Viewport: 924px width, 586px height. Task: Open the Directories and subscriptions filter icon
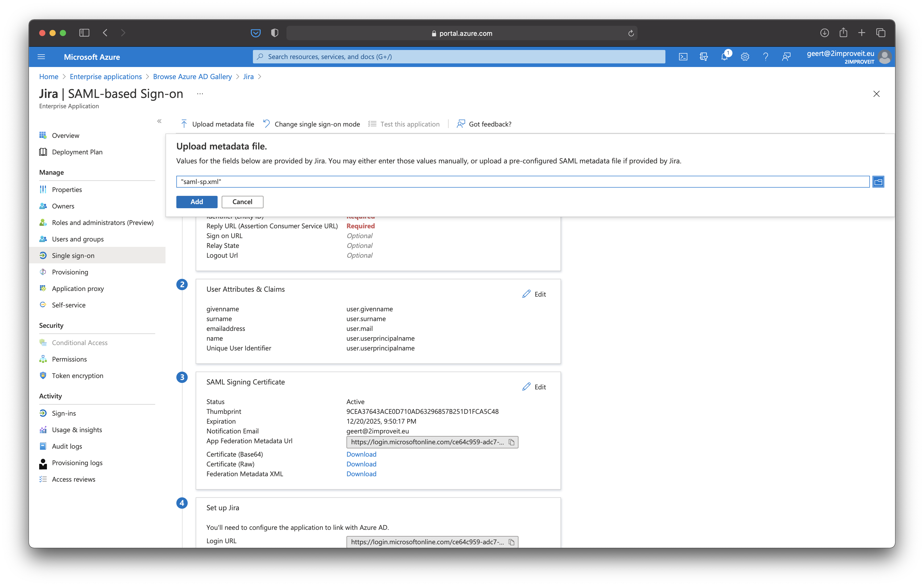[704, 57]
